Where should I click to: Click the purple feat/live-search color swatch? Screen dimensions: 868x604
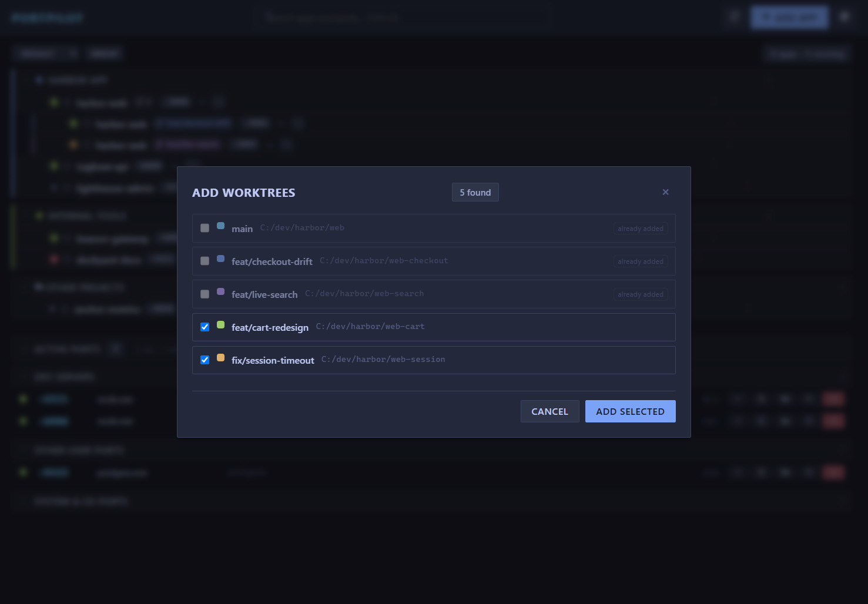point(220,291)
